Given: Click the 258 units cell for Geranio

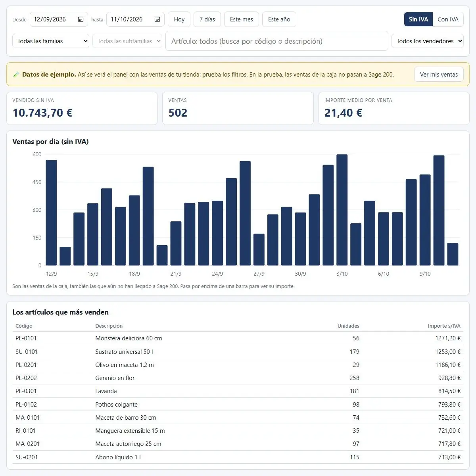Looking at the screenshot, I should (x=354, y=378).
